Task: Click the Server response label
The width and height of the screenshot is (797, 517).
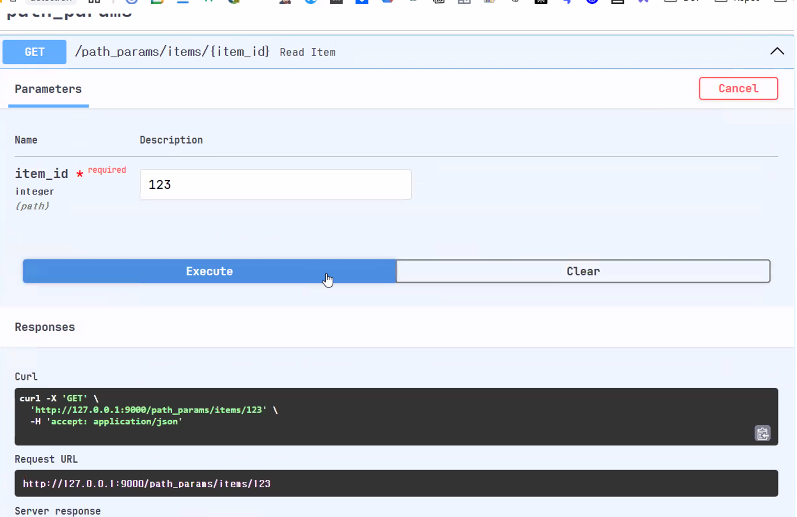Action: point(57,511)
